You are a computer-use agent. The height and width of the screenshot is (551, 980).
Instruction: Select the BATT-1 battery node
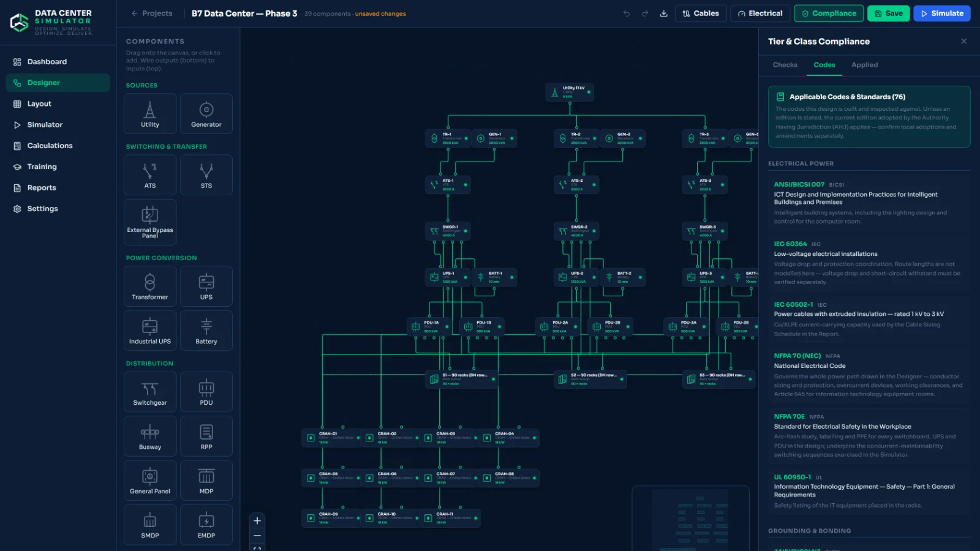click(494, 277)
